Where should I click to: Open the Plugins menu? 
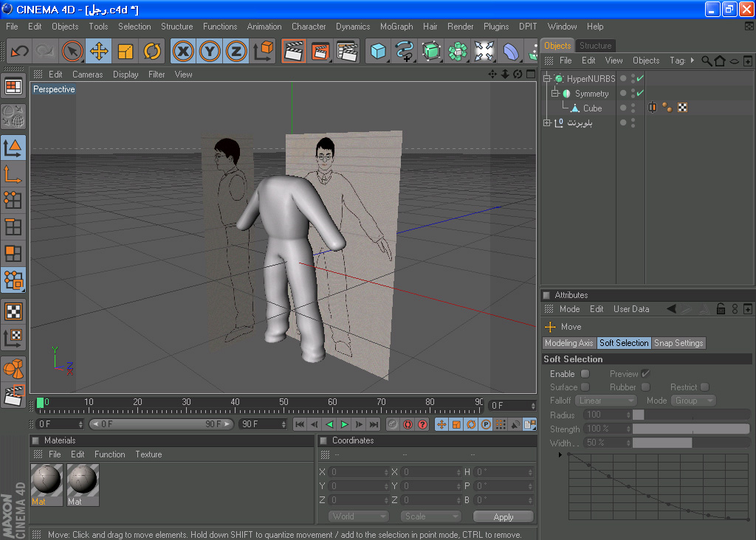(x=496, y=27)
